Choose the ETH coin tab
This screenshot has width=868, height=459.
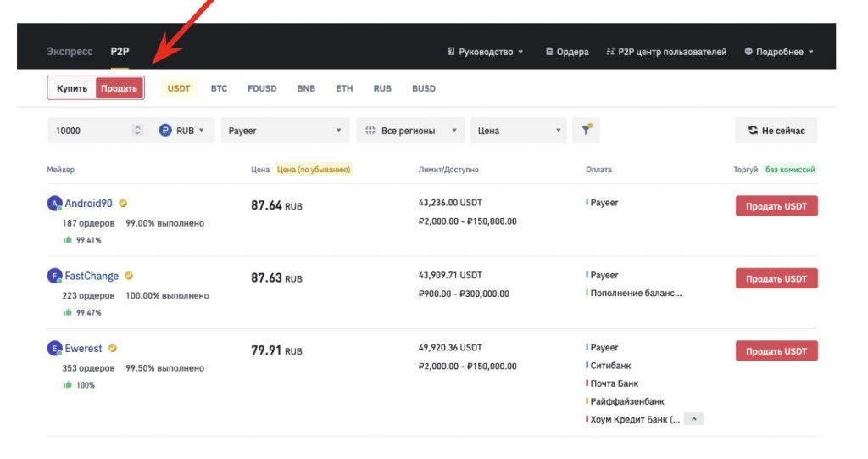[344, 88]
